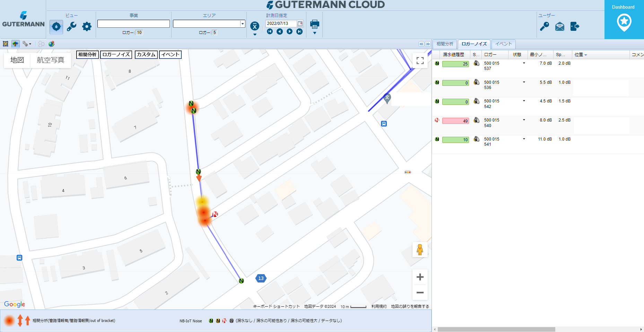Zoom out the map with minus button

point(420,293)
